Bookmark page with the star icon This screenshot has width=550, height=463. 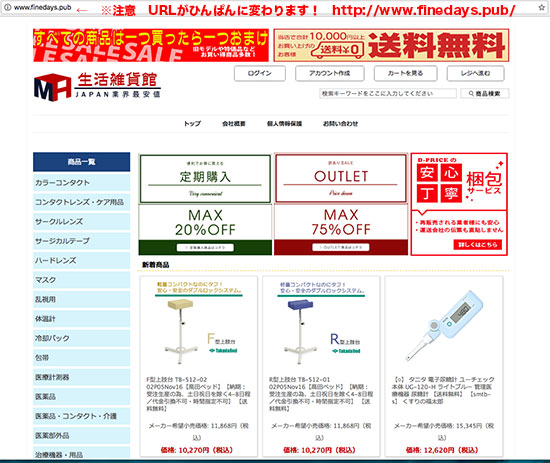(542, 7)
